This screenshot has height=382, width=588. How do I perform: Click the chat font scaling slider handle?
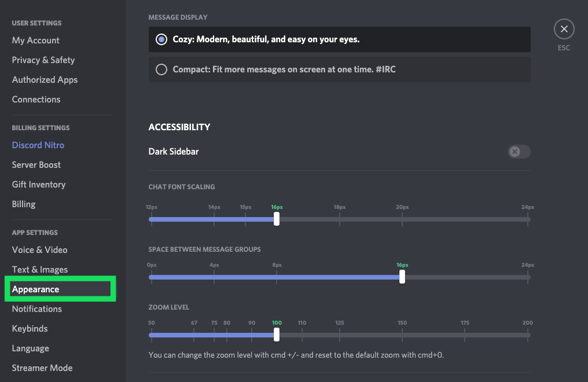click(x=277, y=219)
